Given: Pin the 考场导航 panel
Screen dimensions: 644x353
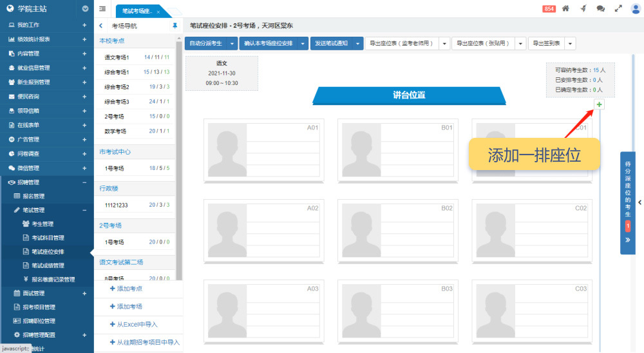Looking at the screenshot, I should pyautogui.click(x=175, y=26).
